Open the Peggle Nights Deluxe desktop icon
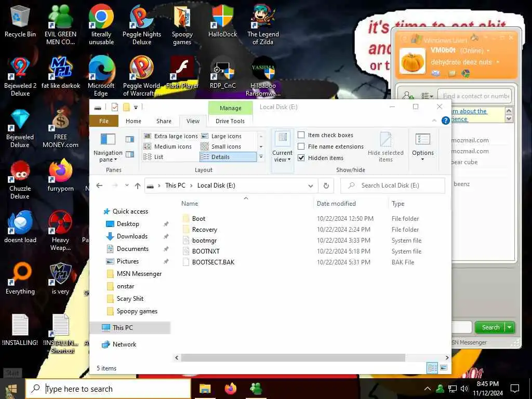This screenshot has width=532, height=399. [142, 25]
